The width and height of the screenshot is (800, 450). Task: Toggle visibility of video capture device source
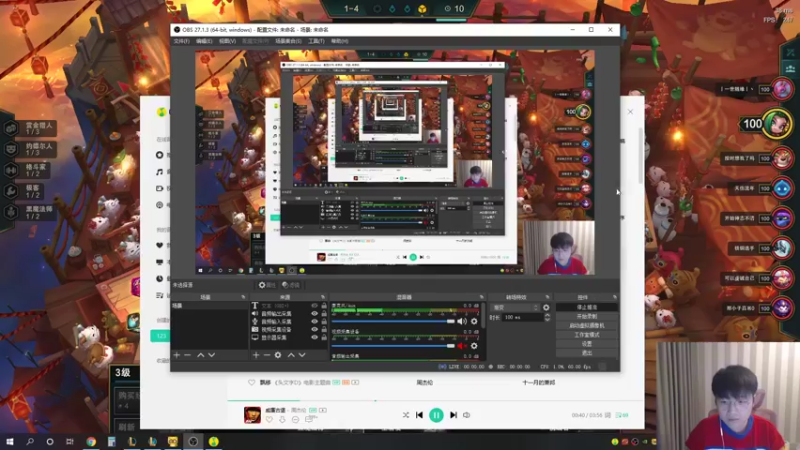(314, 330)
